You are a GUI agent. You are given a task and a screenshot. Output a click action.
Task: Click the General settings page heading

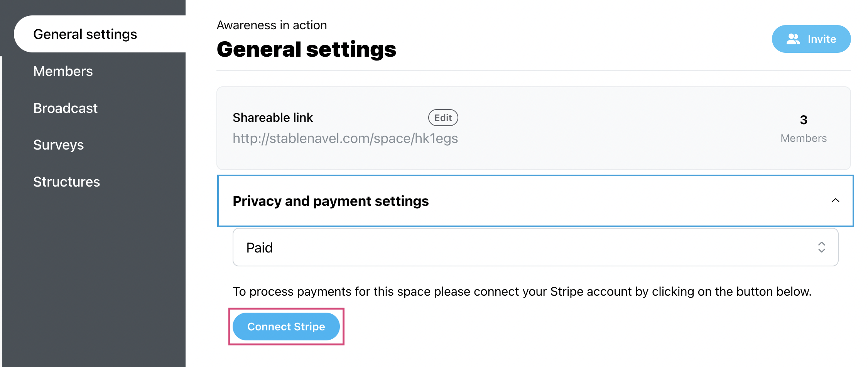306,49
